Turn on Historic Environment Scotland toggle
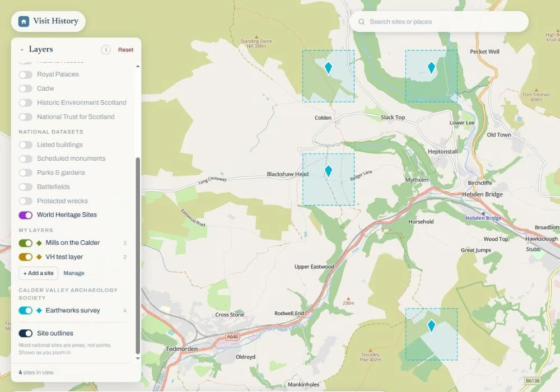This screenshot has height=392, width=560. tap(25, 103)
